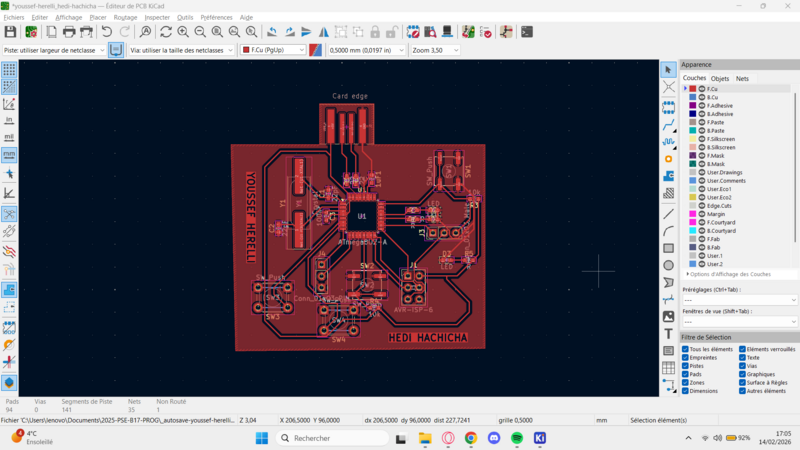
Task: Click the B.Cu layer color swatch
Action: click(x=692, y=97)
